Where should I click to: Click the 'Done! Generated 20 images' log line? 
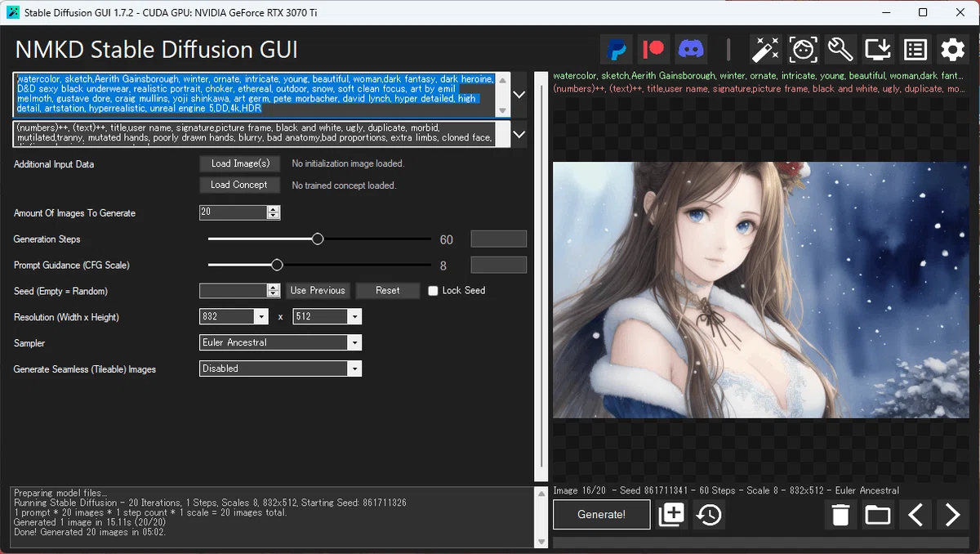click(x=91, y=533)
